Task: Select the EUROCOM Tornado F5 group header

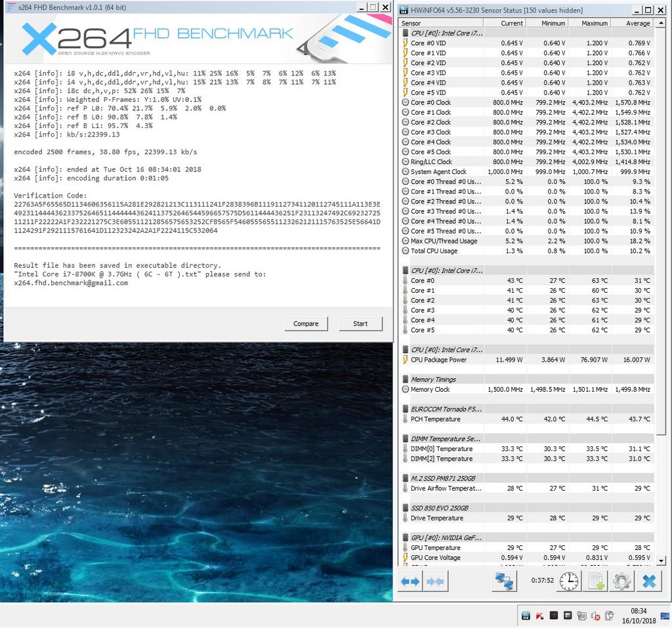Action: (x=527, y=409)
